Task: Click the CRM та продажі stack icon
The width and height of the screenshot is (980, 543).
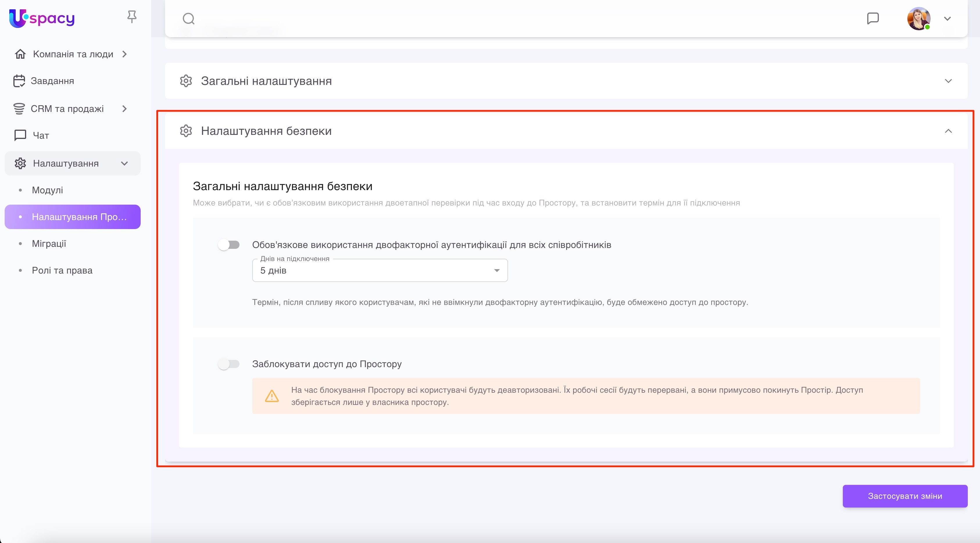Action: click(x=19, y=109)
